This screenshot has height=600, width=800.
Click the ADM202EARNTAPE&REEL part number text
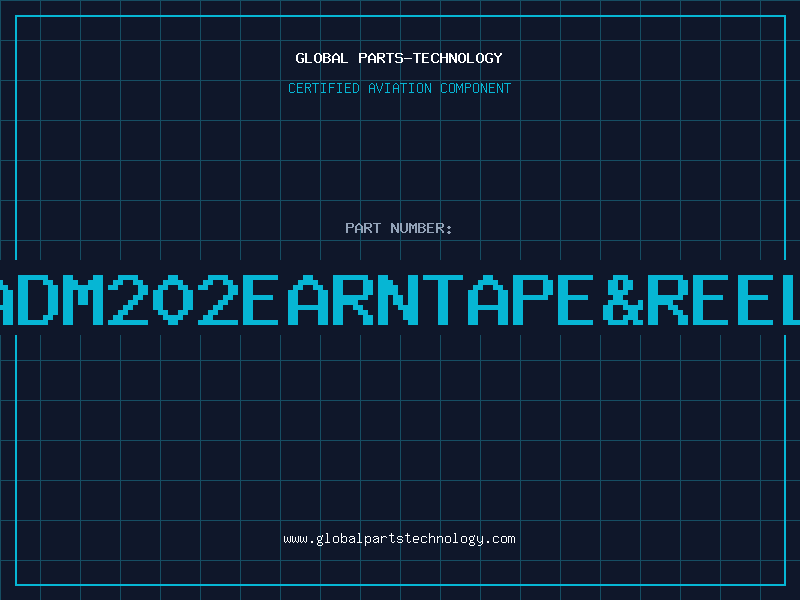400,300
